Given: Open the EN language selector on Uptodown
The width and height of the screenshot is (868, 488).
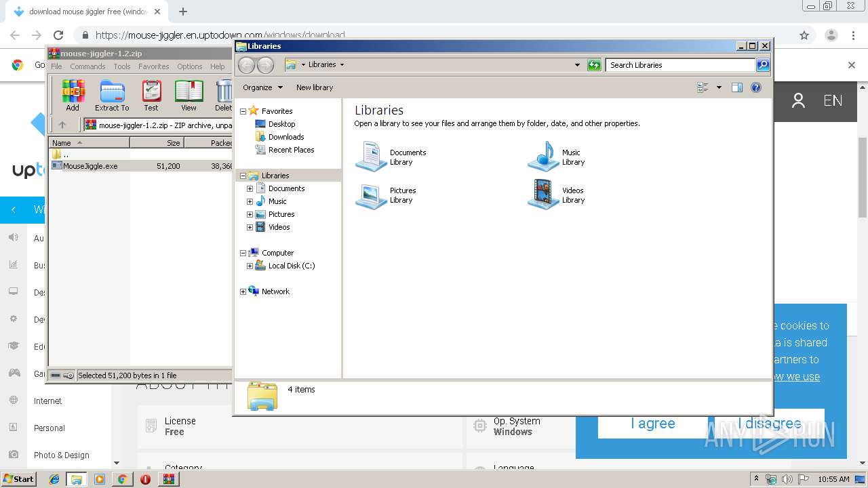Looking at the screenshot, I should point(833,101).
